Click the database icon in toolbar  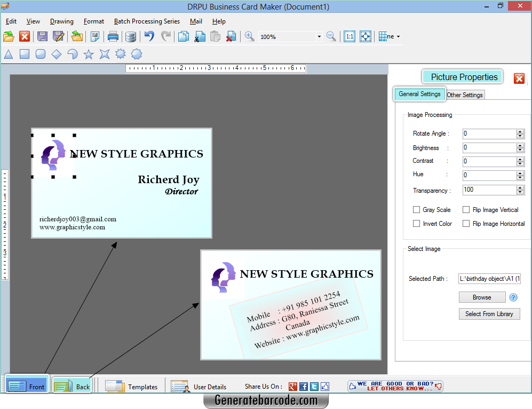[x=131, y=36]
